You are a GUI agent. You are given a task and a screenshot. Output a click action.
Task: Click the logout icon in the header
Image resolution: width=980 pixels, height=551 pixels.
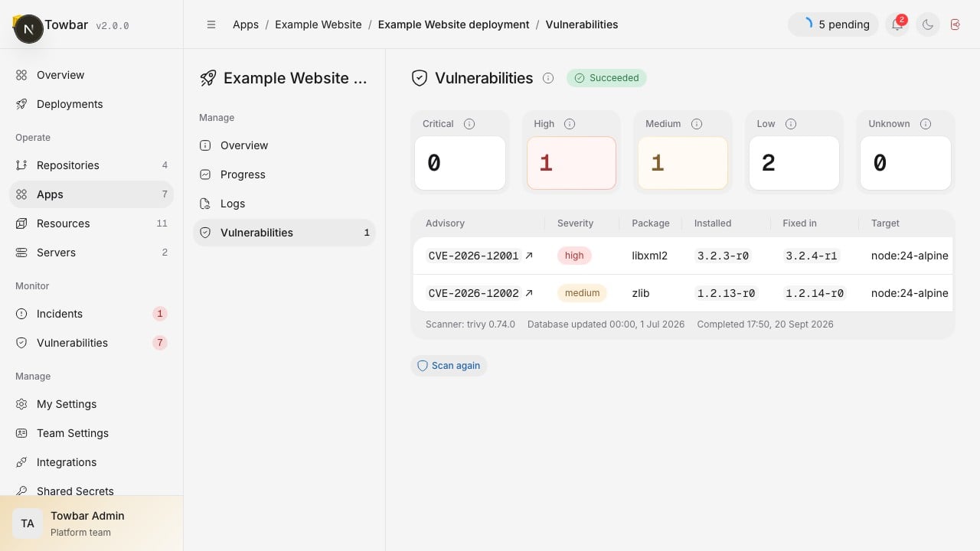click(x=955, y=24)
